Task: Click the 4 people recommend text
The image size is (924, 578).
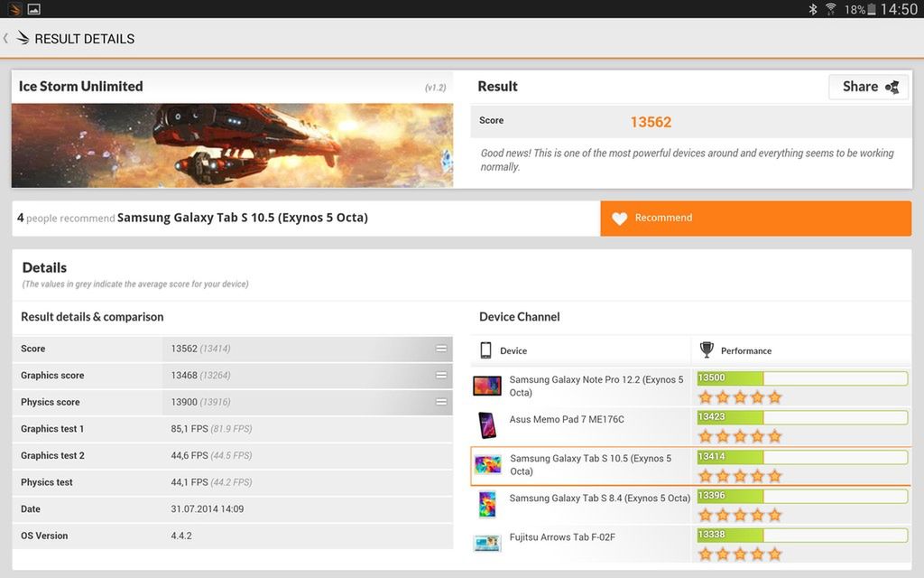Action: (66, 219)
